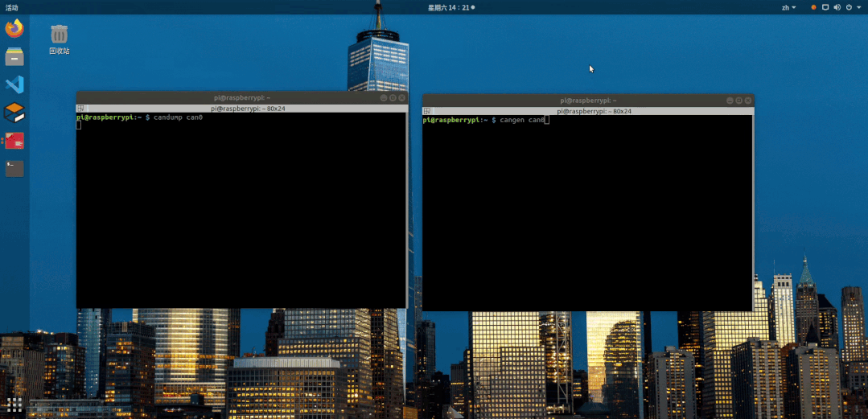Open the clock and calendar menu
This screenshot has width=868, height=419.
[x=450, y=7]
